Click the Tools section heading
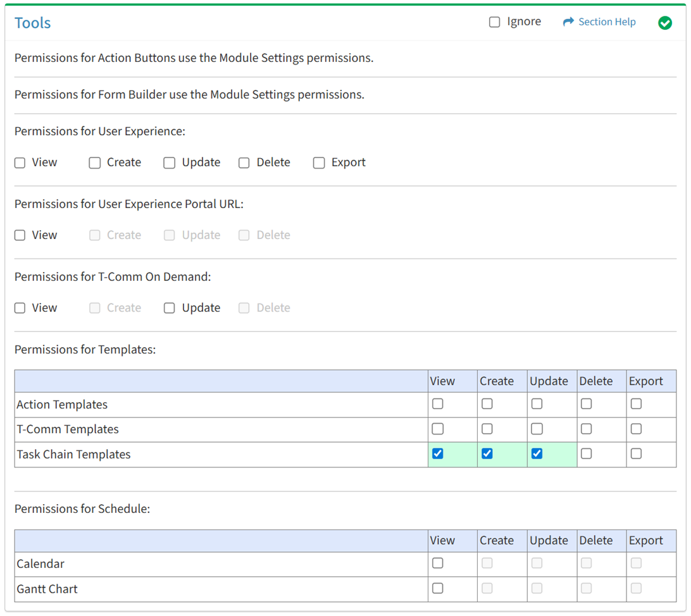 tap(33, 23)
